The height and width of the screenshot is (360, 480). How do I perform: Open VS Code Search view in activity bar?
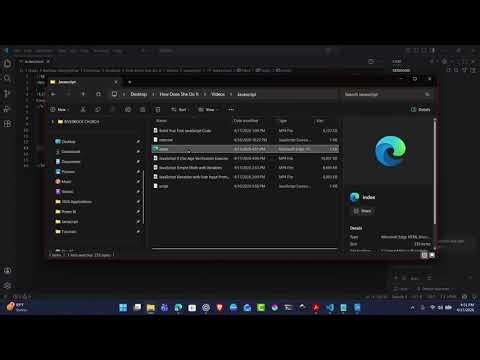tap(7, 79)
